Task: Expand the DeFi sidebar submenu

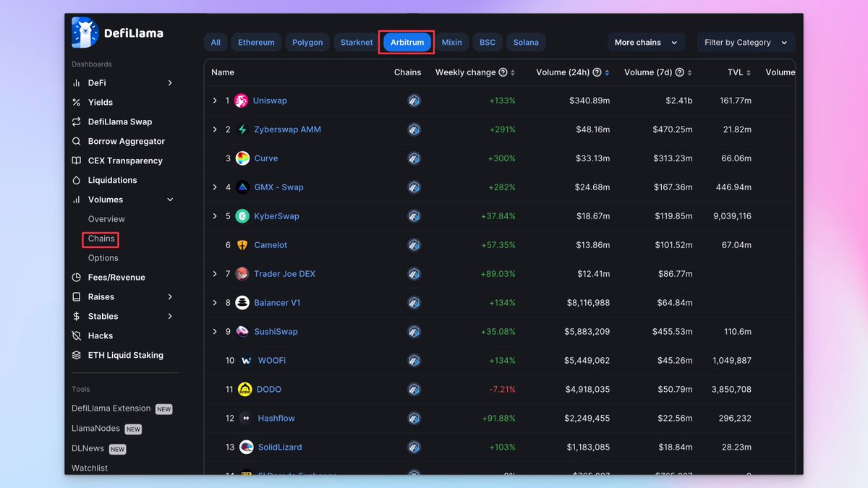Action: [170, 83]
